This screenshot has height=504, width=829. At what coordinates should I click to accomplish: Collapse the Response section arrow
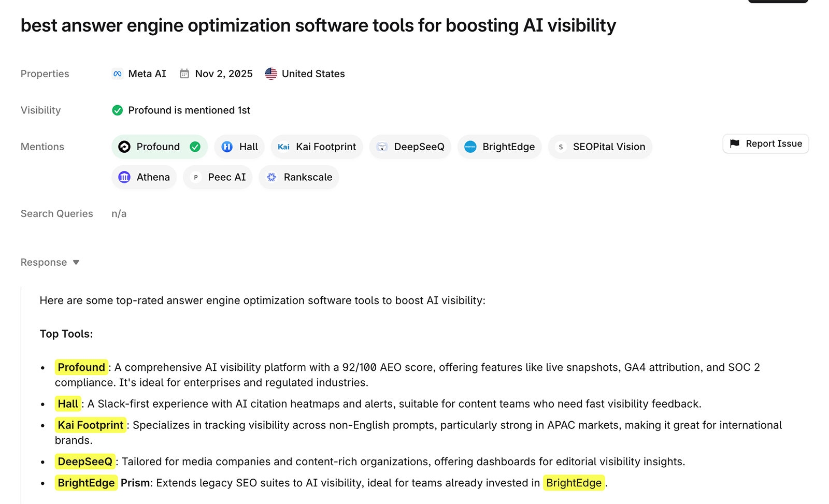76,262
